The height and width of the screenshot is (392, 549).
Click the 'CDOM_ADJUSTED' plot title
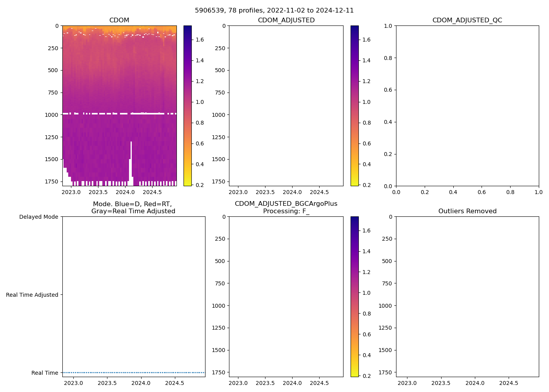pyautogui.click(x=286, y=20)
